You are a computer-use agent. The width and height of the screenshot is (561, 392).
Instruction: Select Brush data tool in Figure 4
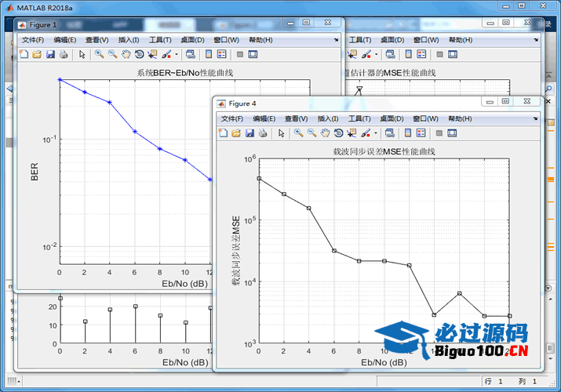366,133
